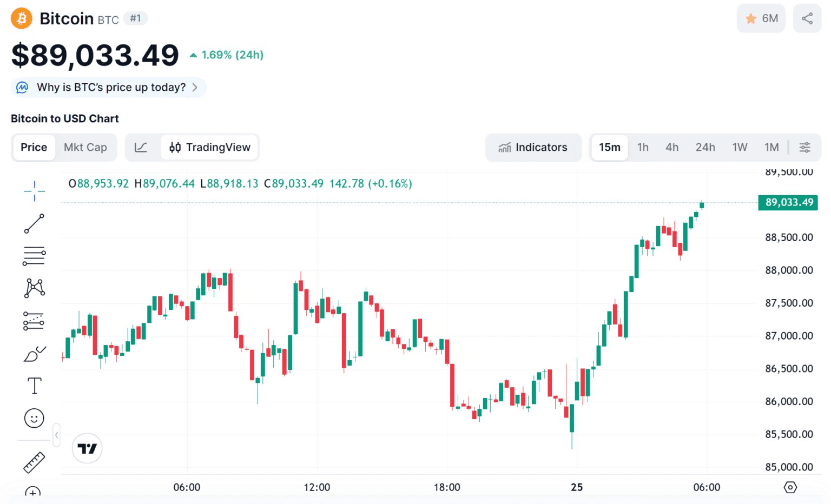Screen dimensions: 831x504
Task: Select the XABCD pattern tool
Action: [x=34, y=288]
